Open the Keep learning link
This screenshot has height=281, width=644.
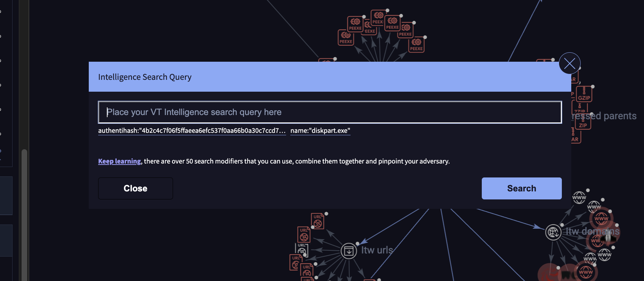pyautogui.click(x=119, y=161)
